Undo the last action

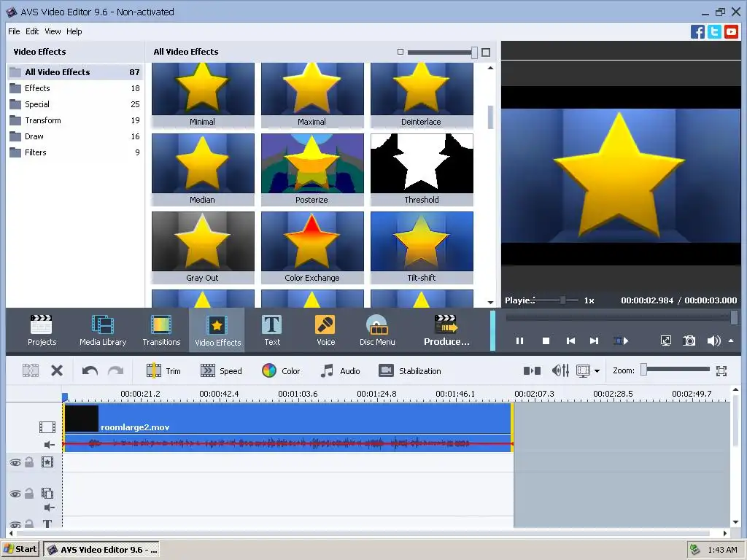tap(90, 370)
